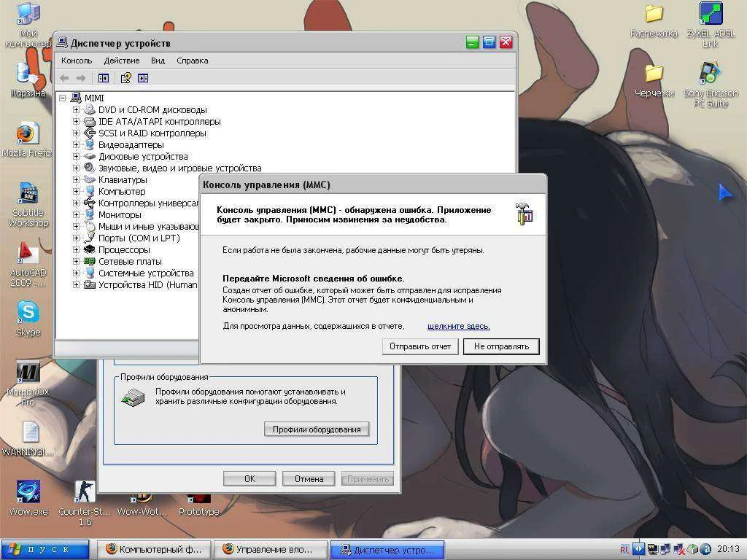Open AutoCAD 2009 desktop shortcut
This screenshot has width=747, height=560.
(x=28, y=265)
